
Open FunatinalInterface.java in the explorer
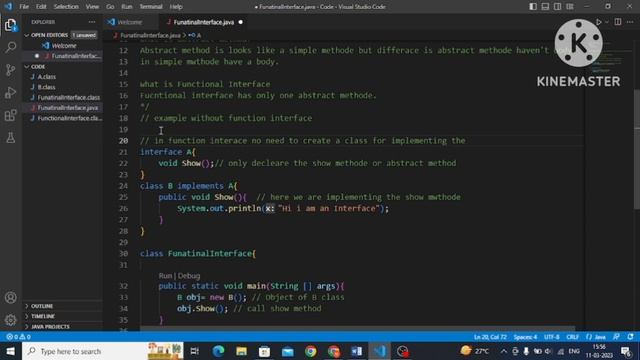tap(67, 108)
